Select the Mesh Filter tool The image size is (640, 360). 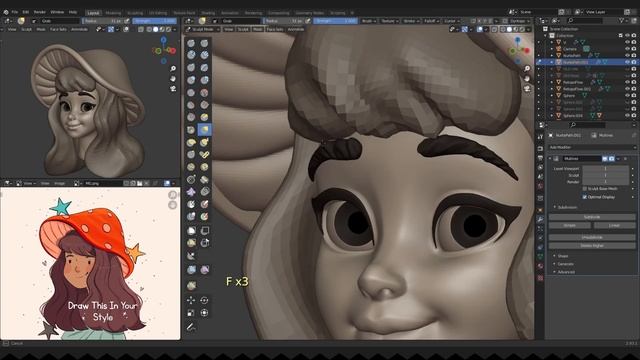tap(191, 270)
